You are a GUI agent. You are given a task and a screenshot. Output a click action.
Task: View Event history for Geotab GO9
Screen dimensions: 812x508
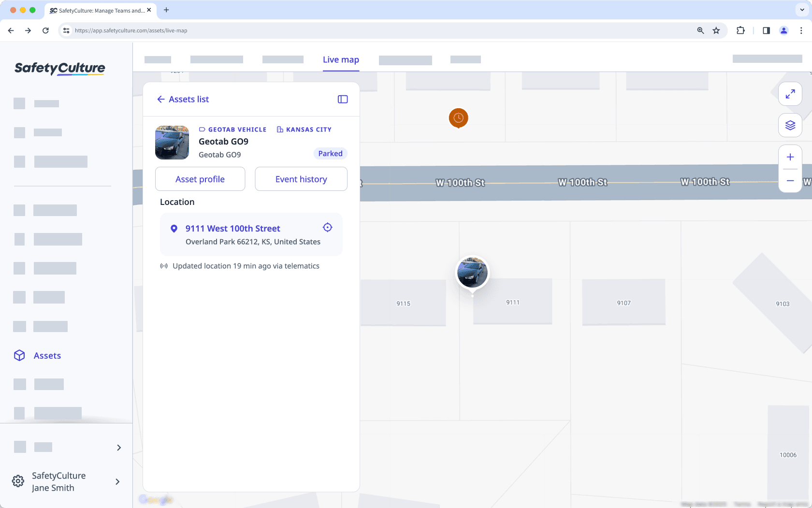coord(301,179)
